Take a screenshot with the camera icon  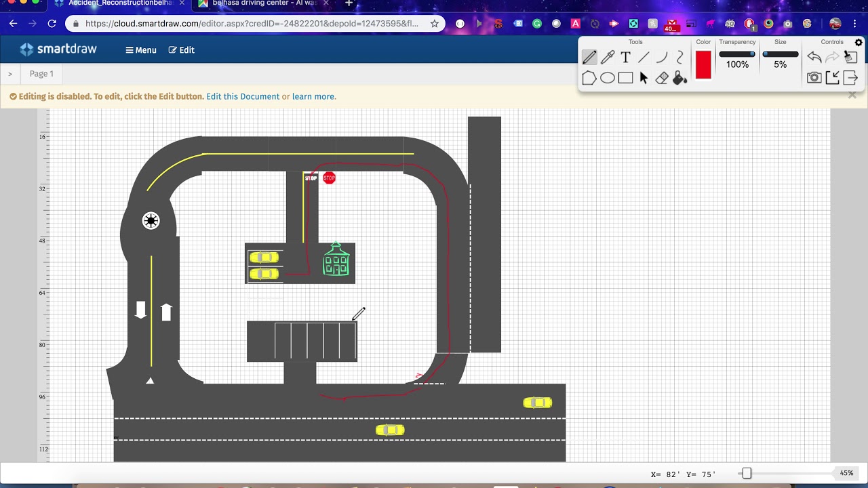[814, 78]
